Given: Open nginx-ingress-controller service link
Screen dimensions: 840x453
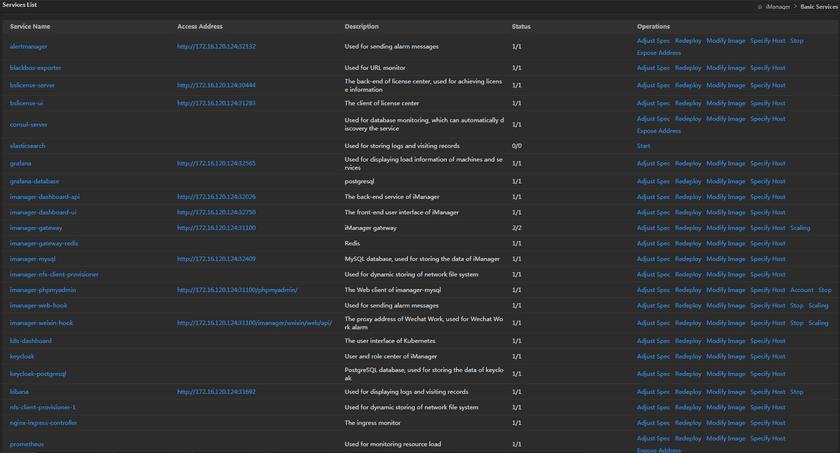Looking at the screenshot, I should coord(43,423).
